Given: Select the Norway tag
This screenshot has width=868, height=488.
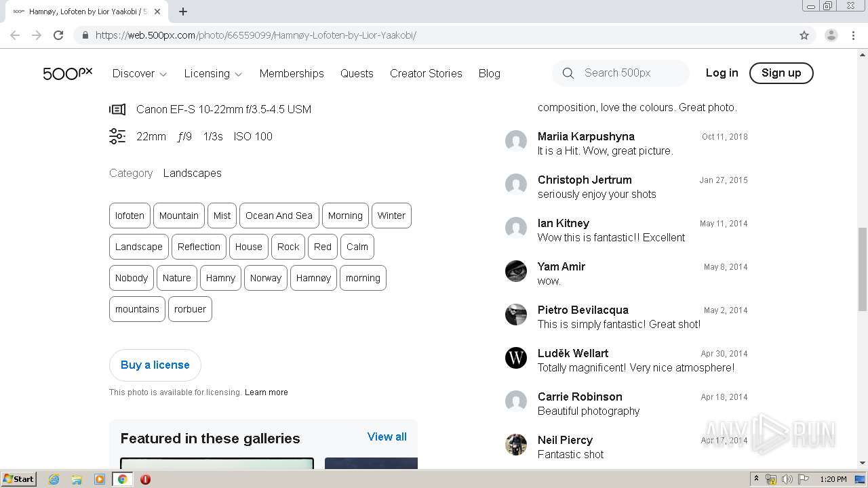Looking at the screenshot, I should pyautogui.click(x=266, y=278).
